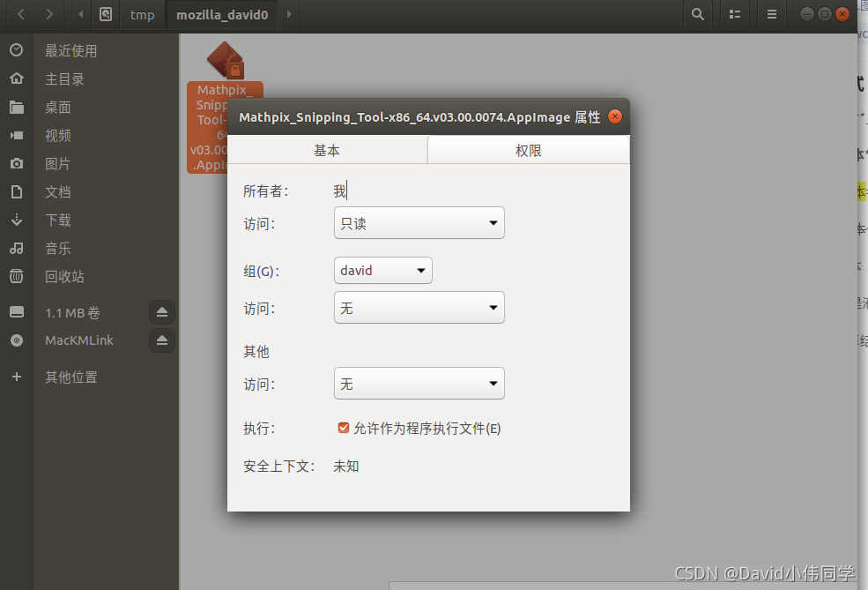The image size is (868, 590).
Task: Open the hamburger menu in file manager
Action: (771, 14)
